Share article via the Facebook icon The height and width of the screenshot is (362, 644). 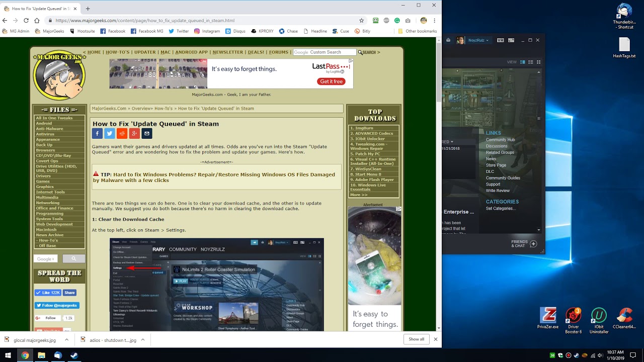(97, 133)
